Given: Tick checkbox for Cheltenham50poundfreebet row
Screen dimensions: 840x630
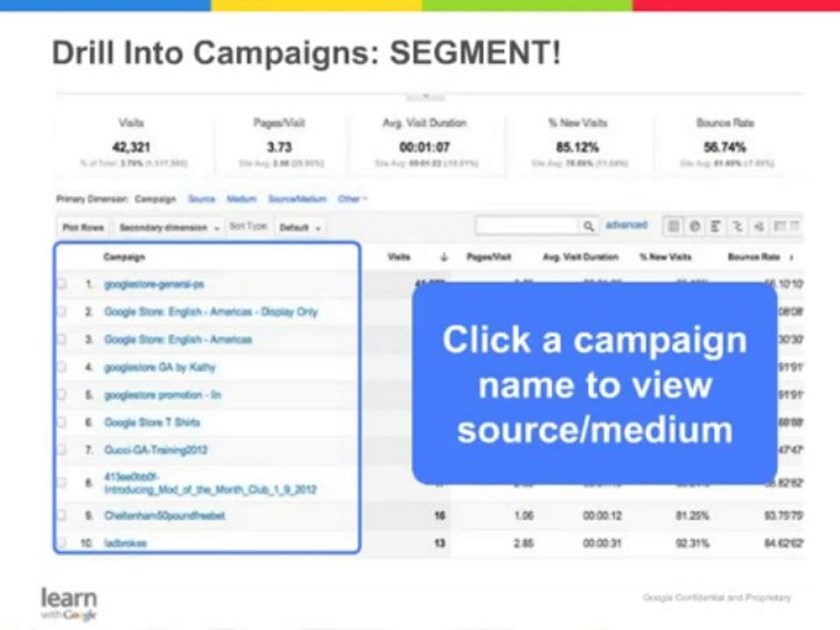Looking at the screenshot, I should pyautogui.click(x=61, y=515).
